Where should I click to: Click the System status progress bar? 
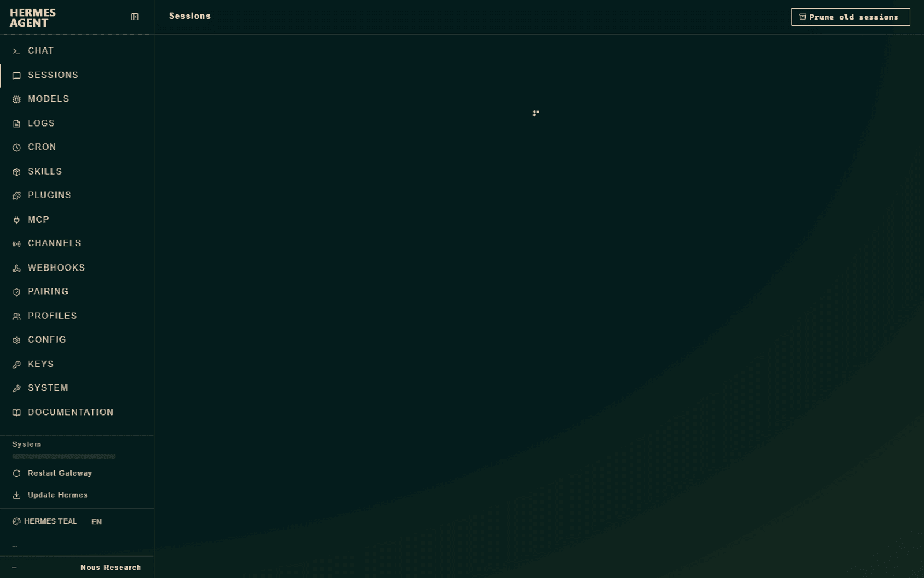pos(64,456)
